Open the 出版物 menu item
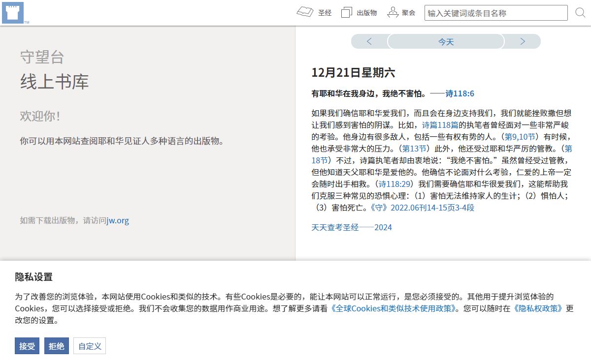591x364 pixels. (x=367, y=13)
